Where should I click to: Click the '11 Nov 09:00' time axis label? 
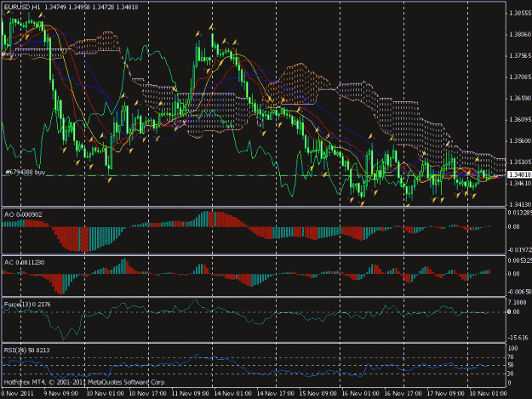[191, 394]
